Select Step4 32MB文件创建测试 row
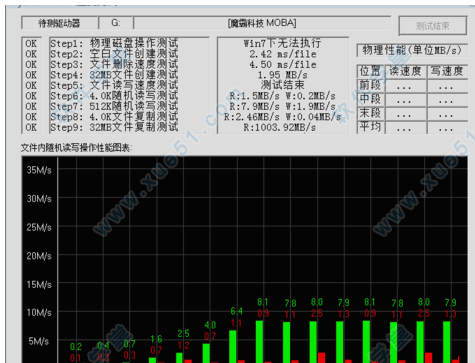The height and width of the screenshot is (363, 475). 114,75
